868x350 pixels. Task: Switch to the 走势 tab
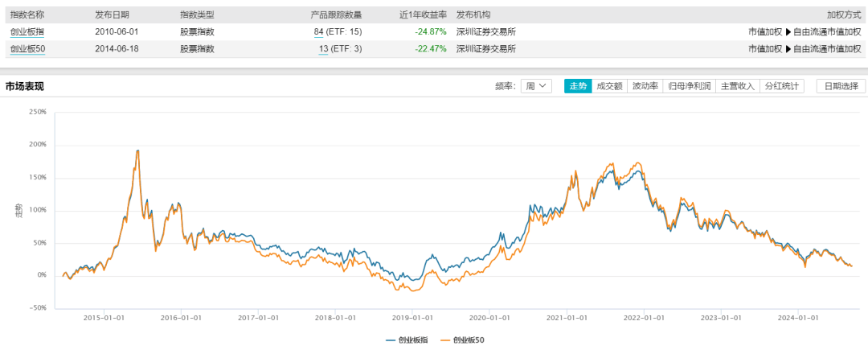pos(578,86)
